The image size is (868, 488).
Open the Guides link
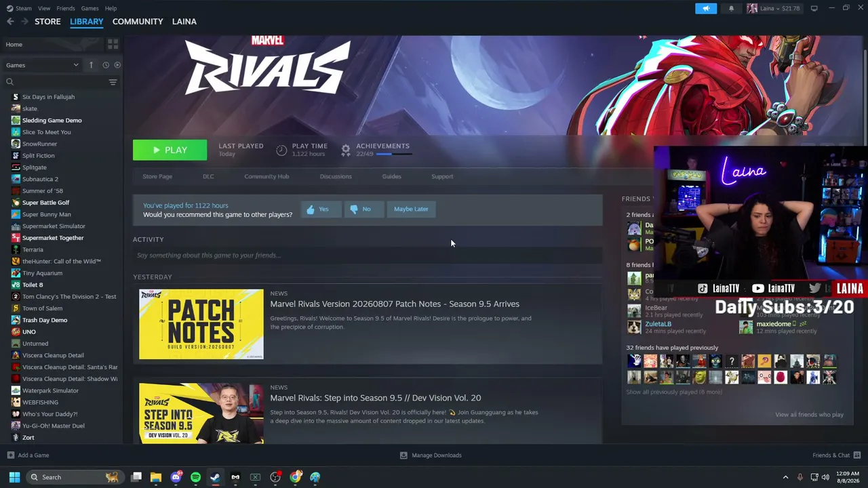tap(391, 176)
